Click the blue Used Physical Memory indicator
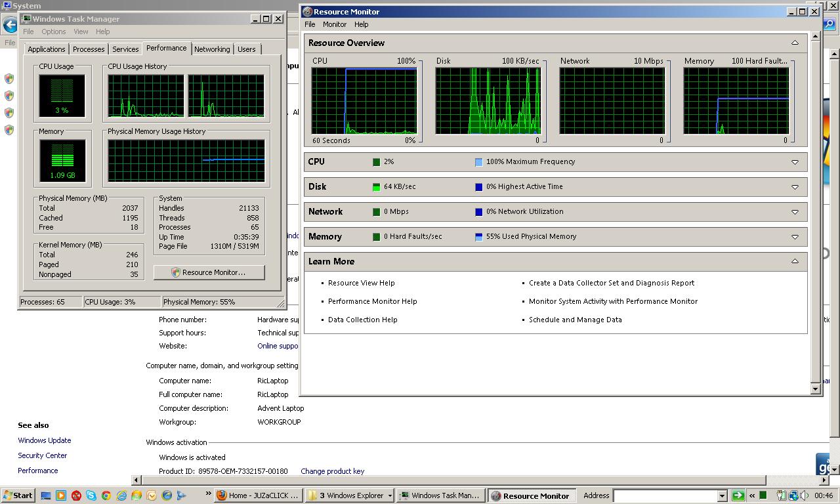 coord(478,237)
